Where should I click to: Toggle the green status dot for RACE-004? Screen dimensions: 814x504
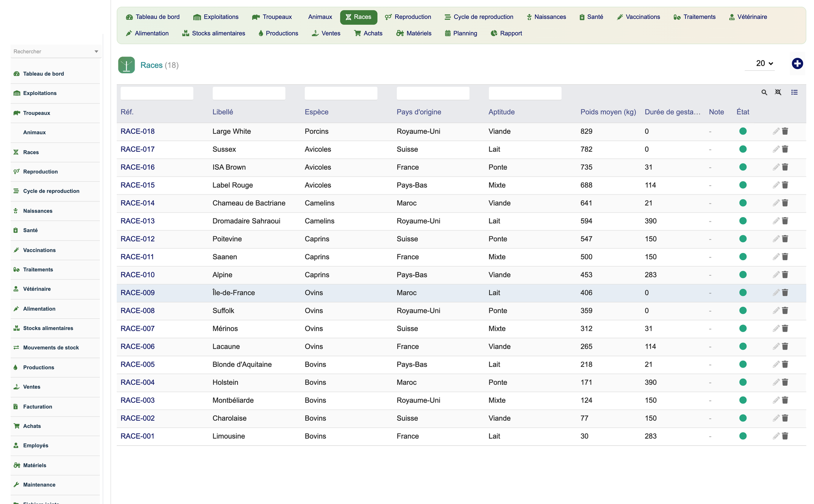point(742,382)
